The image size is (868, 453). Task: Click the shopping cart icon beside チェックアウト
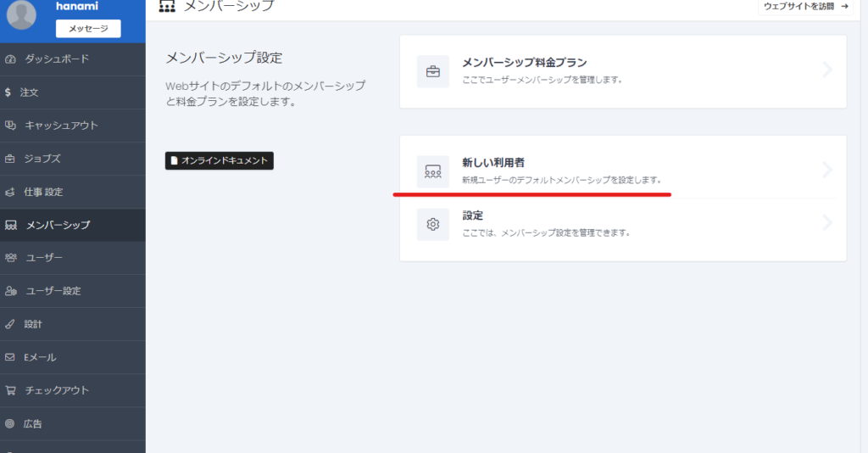point(10,390)
